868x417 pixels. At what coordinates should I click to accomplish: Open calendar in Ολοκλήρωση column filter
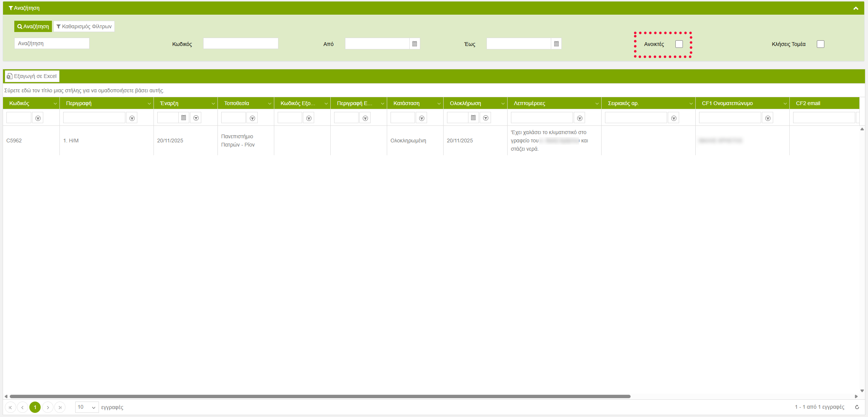pyautogui.click(x=473, y=118)
